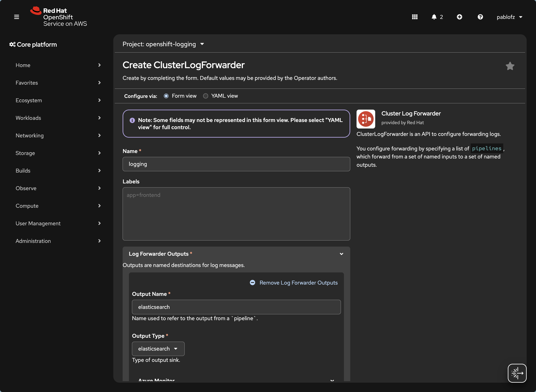The image size is (536, 392).
Task: Add page to favorites with star icon
Action: click(510, 66)
